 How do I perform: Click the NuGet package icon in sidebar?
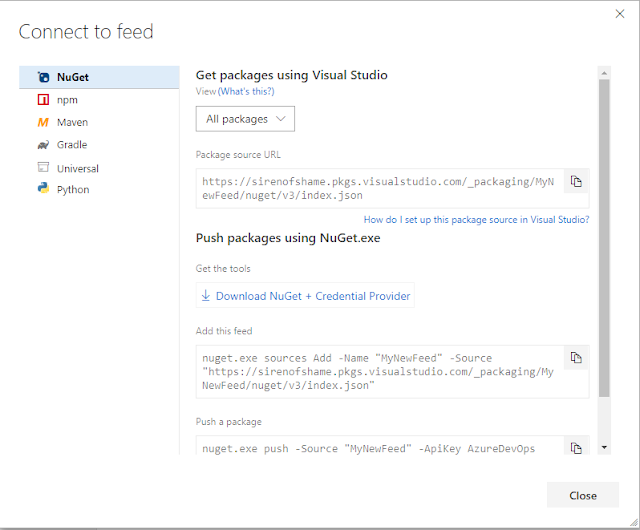coord(43,77)
